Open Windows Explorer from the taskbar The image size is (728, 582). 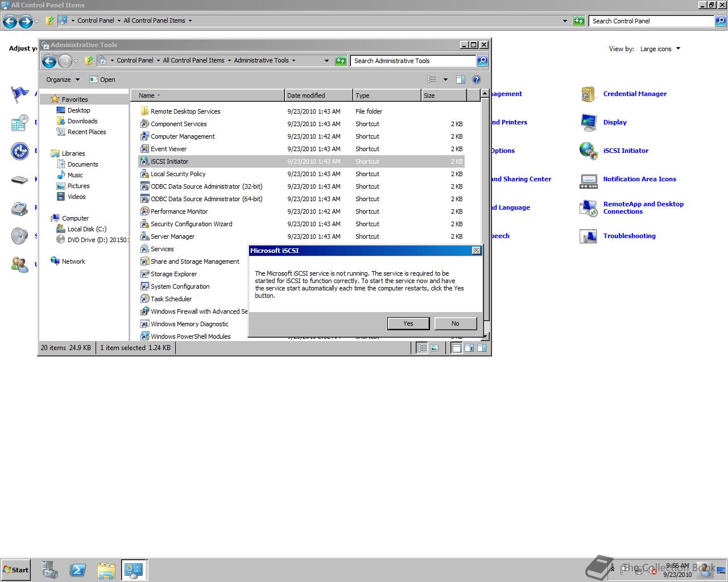(x=106, y=570)
